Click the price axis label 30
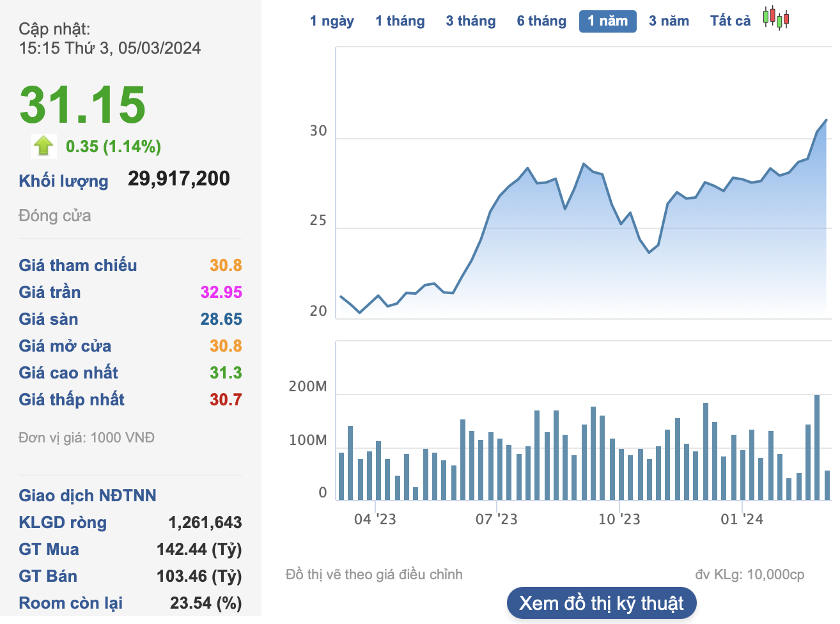This screenshot has height=624, width=840. click(x=318, y=131)
